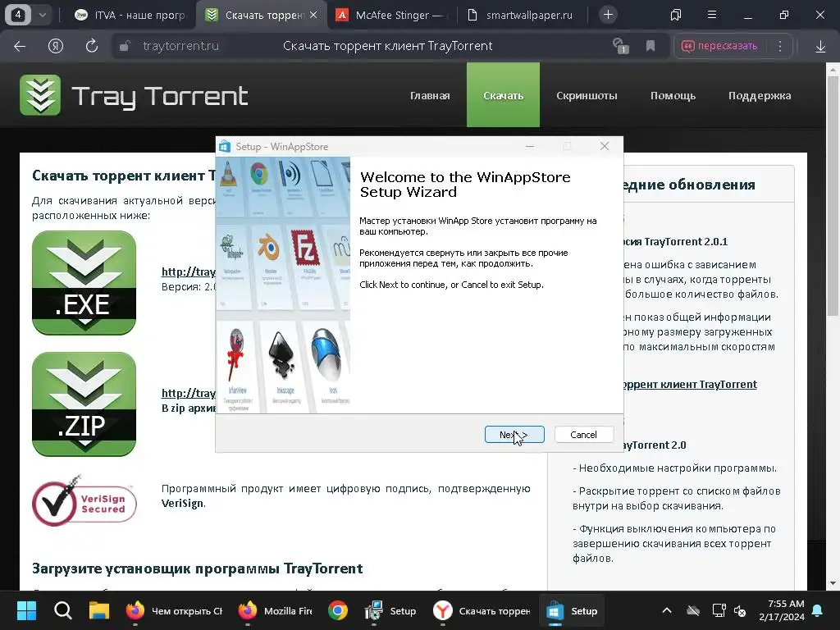Image resolution: width=840 pixels, height=630 pixels.
Task: Open the browser main menu icon
Action: tap(712, 15)
